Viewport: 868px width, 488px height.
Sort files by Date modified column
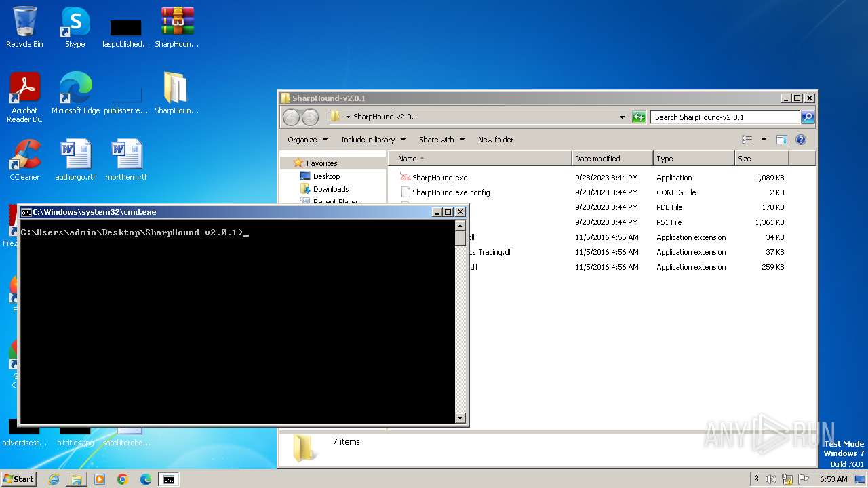pyautogui.click(x=612, y=159)
